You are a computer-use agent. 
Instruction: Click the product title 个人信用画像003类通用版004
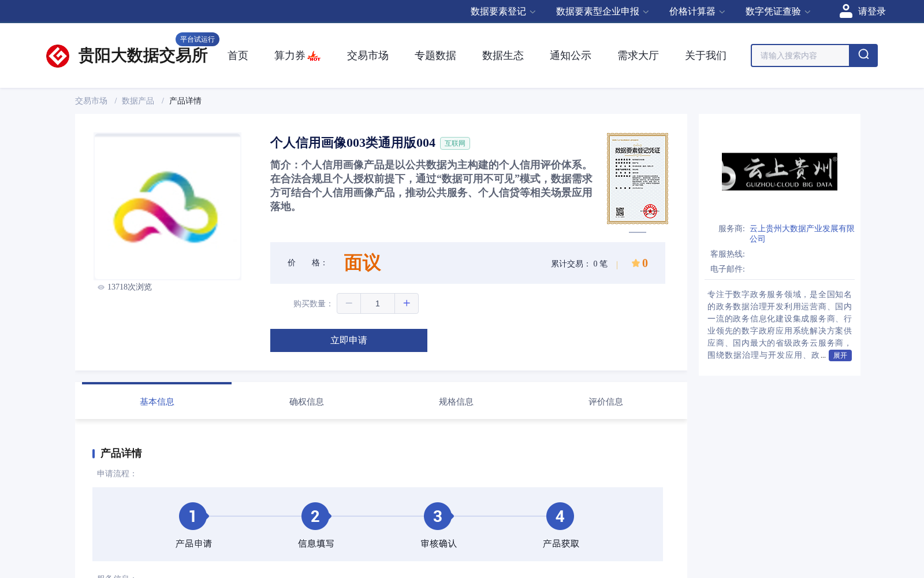tap(353, 143)
